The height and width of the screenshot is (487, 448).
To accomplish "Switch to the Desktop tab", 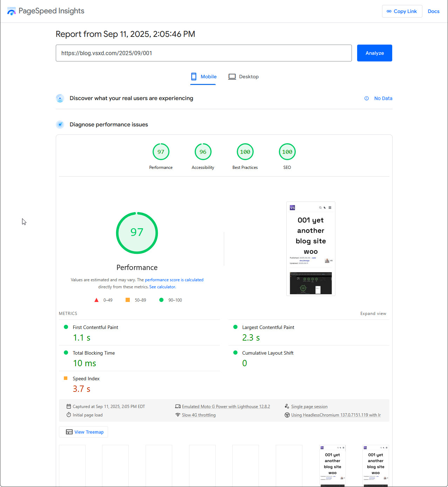I will click(243, 77).
